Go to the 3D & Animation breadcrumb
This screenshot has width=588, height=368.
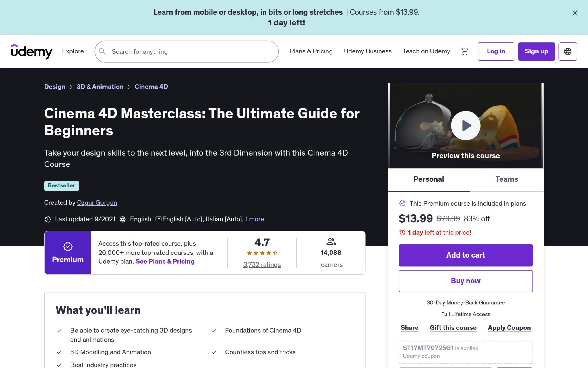(x=100, y=87)
